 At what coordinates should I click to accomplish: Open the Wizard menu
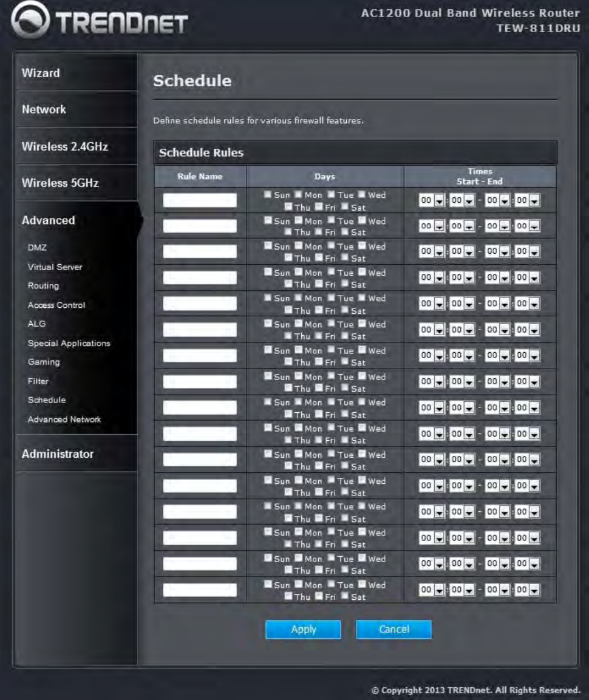tap(41, 73)
